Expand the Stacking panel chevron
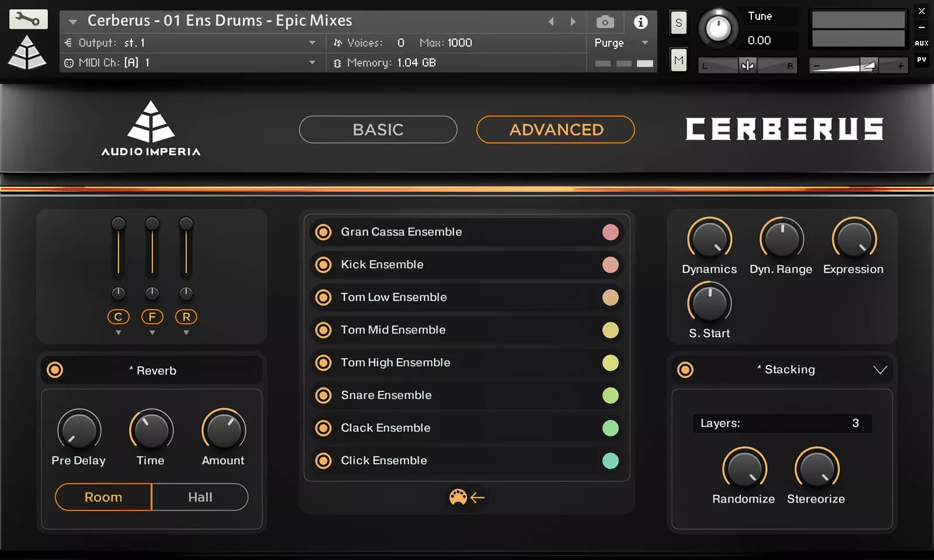The height and width of the screenshot is (560, 934). [879, 369]
